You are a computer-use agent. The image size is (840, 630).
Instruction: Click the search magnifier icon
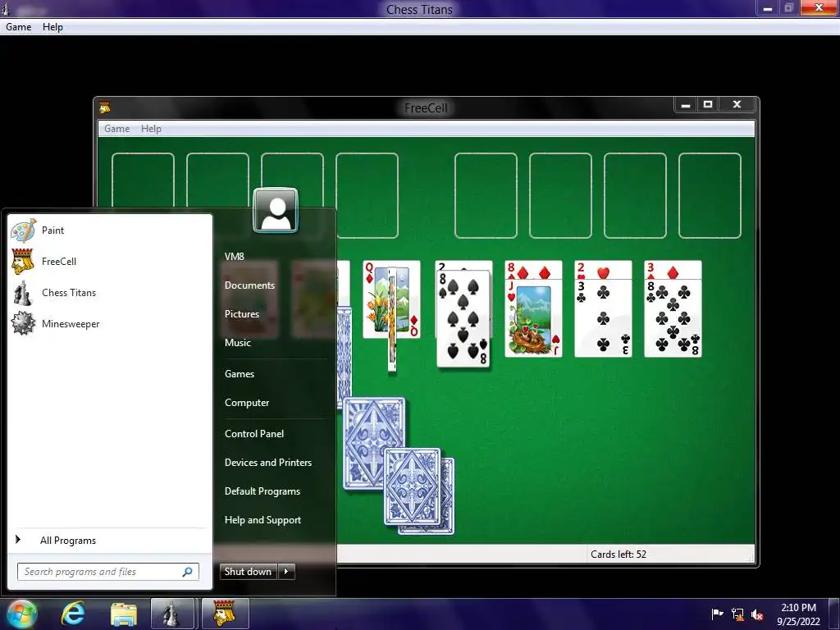point(188,572)
